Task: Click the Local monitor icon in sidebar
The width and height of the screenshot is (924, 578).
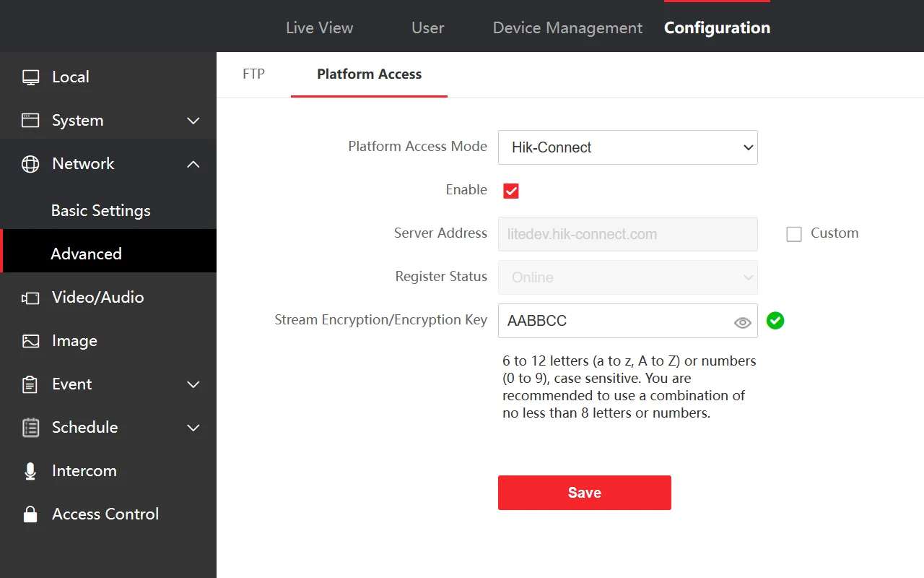Action: [30, 77]
